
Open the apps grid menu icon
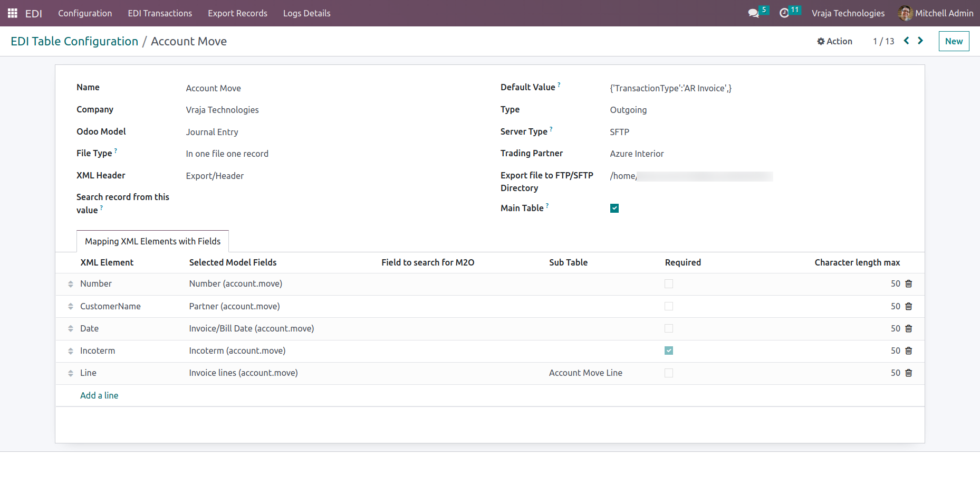coord(13,13)
